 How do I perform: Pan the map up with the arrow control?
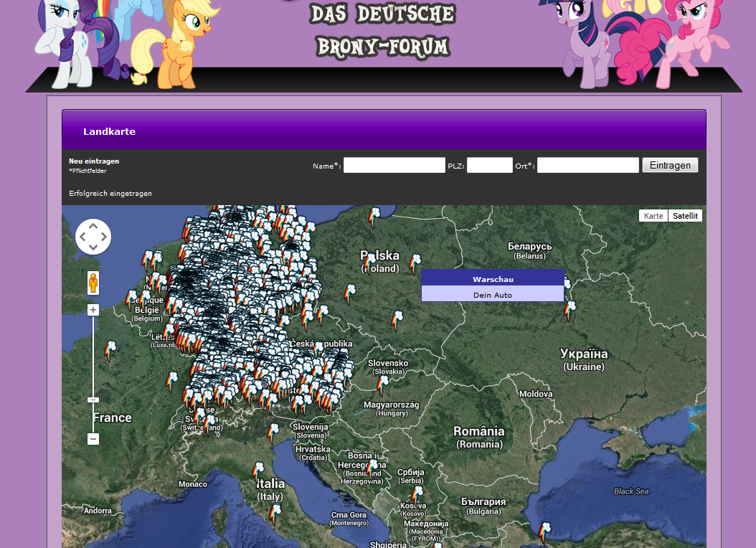coord(93,226)
